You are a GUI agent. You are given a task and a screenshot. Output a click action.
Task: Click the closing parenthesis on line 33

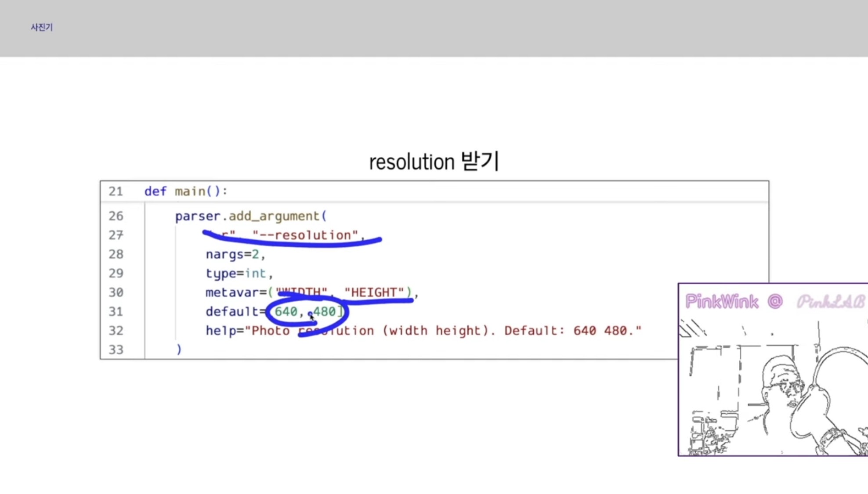click(x=179, y=350)
